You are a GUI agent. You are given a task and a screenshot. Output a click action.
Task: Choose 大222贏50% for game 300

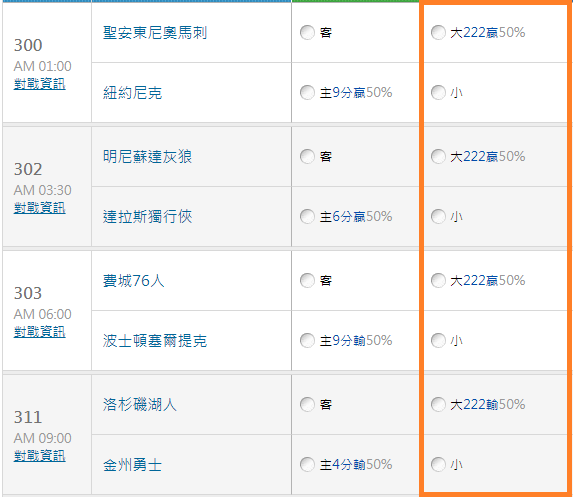coord(438,33)
